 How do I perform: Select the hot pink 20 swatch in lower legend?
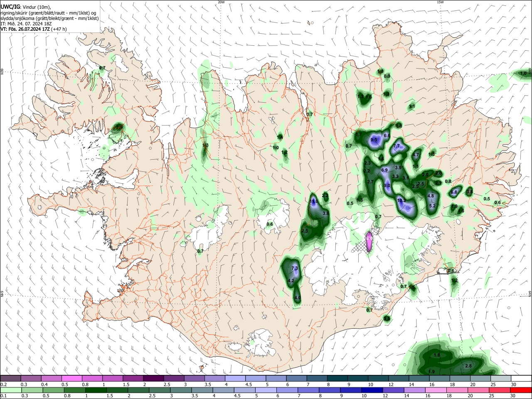[478, 390]
